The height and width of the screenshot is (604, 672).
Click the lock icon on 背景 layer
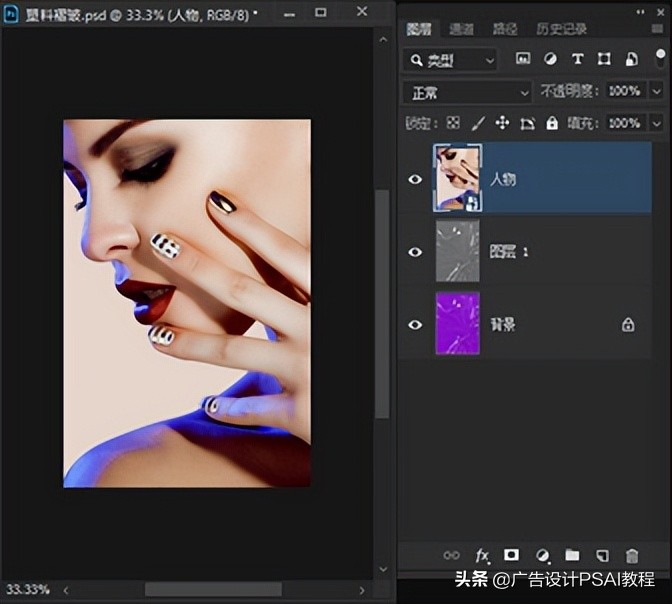628,325
